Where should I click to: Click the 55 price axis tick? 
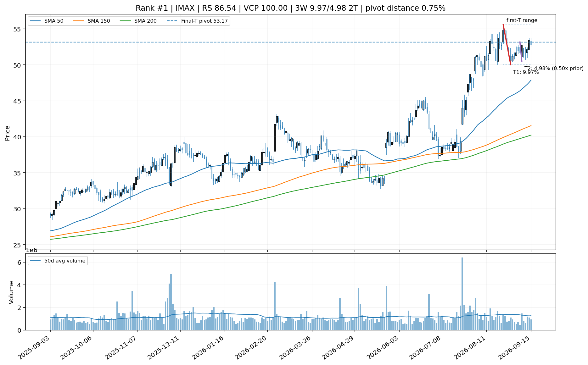tap(17, 29)
